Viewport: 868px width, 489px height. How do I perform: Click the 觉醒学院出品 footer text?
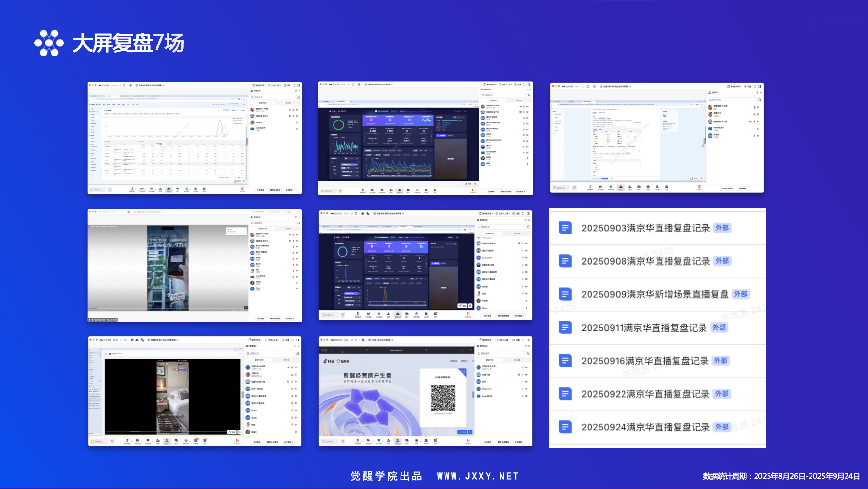pos(386,476)
